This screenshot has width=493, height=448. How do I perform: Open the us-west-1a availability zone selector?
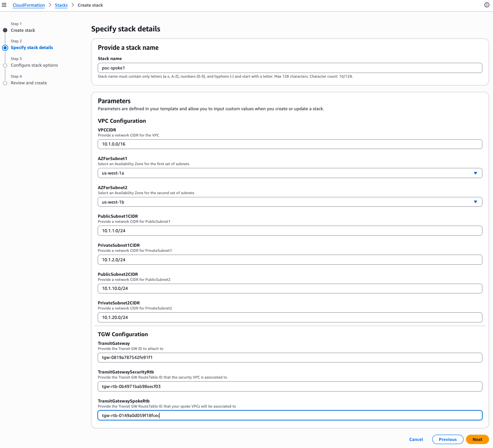click(282, 173)
